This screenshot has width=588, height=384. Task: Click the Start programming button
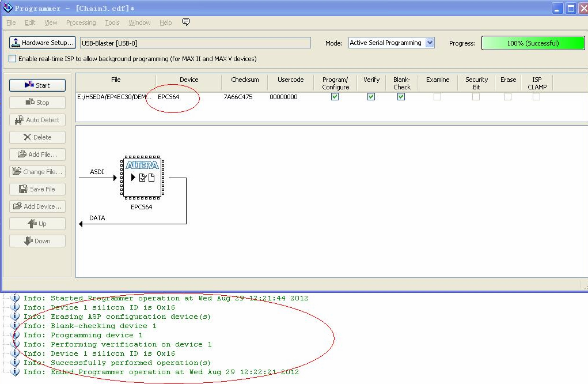point(37,85)
